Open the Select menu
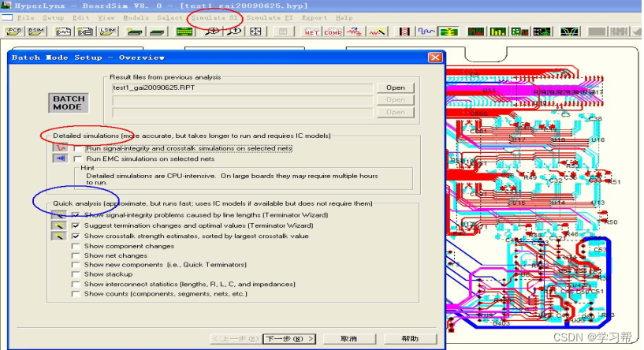This screenshot has height=350, width=644. tap(169, 17)
